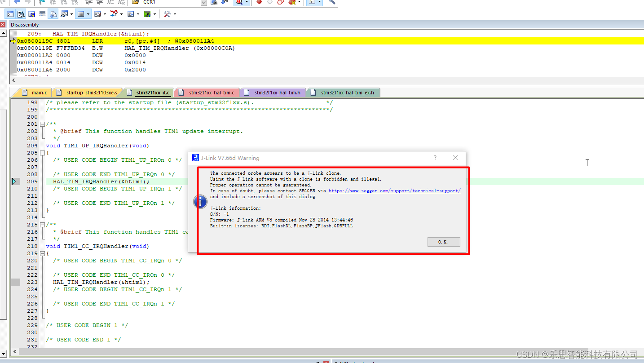The width and height of the screenshot is (644, 363).
Task: Click HAL_TIM_IRQHandler(&htim1) on line 223
Action: point(101,282)
